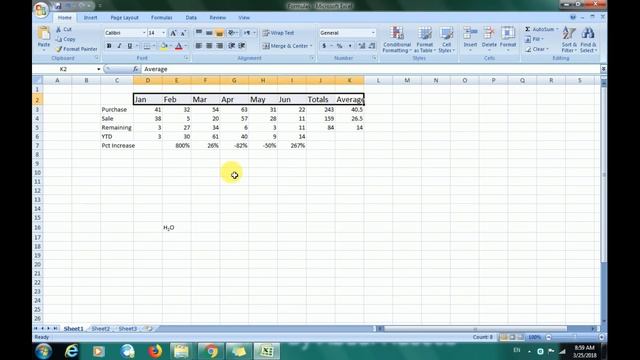
Task: Click the zoom slider in status bar
Action: point(575,337)
